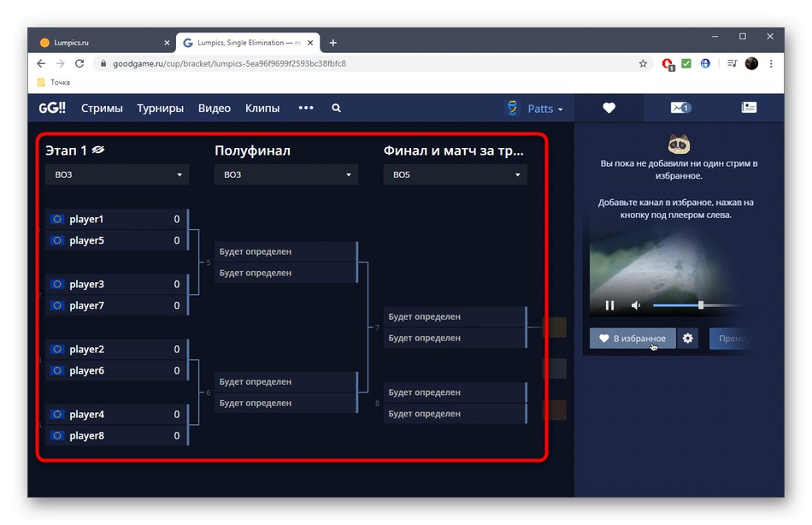812x525 pixels.
Task: Pause the stream preview player
Action: coord(609,305)
